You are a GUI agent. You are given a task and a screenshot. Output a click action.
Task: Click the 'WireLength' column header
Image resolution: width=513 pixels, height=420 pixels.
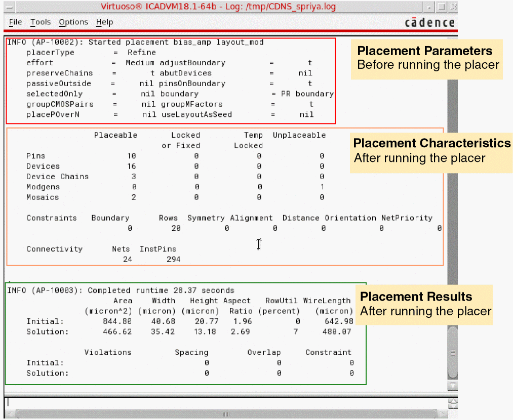[x=327, y=301]
